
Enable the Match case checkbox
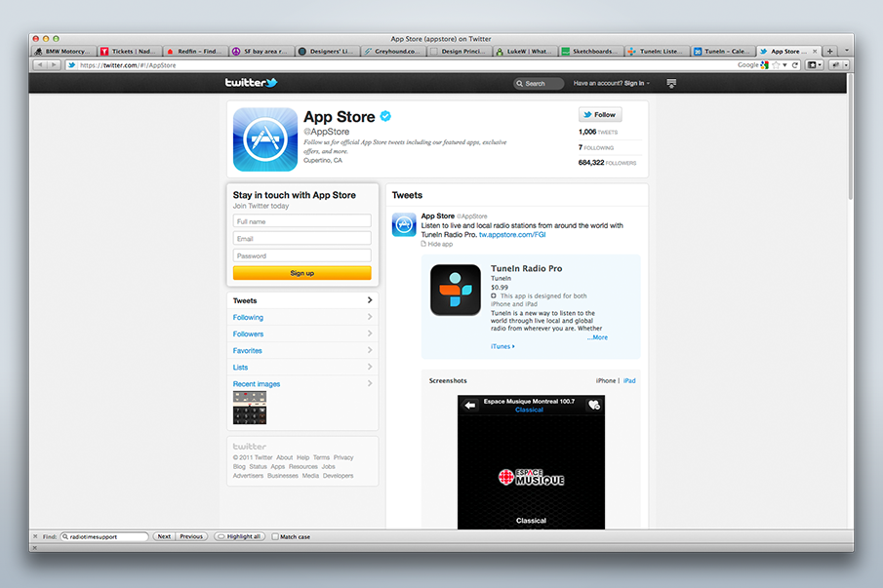275,536
